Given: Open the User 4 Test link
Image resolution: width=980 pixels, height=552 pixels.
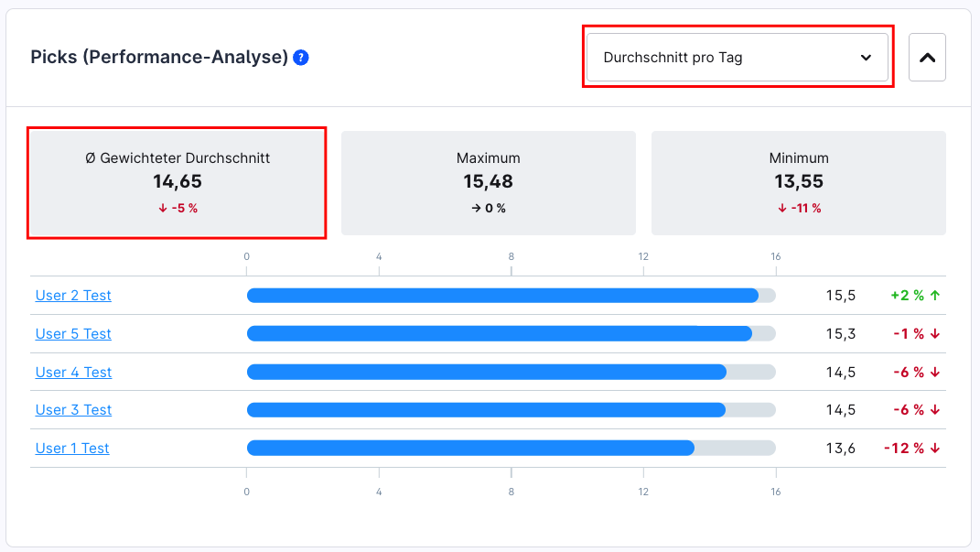Looking at the screenshot, I should pyautogui.click(x=73, y=373).
